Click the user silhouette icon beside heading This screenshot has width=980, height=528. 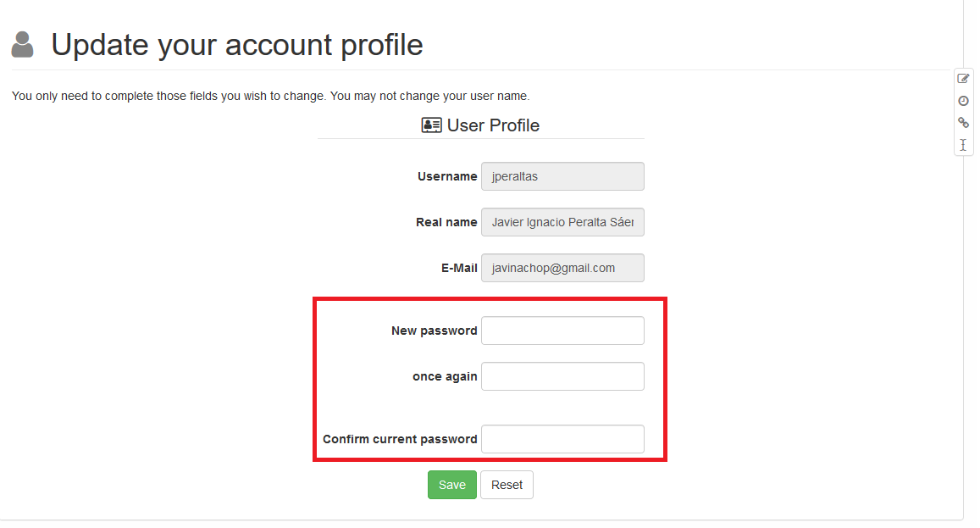click(x=23, y=45)
